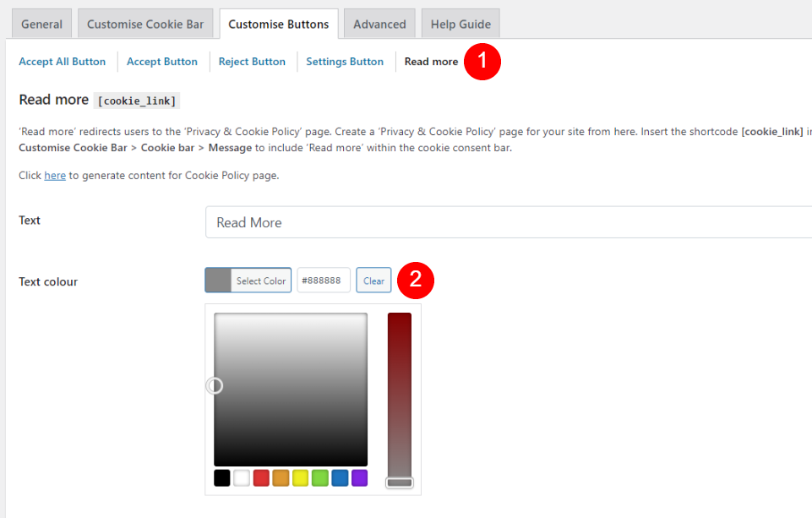Click the [cookie_link] shortcode label
The height and width of the screenshot is (518, 812).
[x=137, y=101]
